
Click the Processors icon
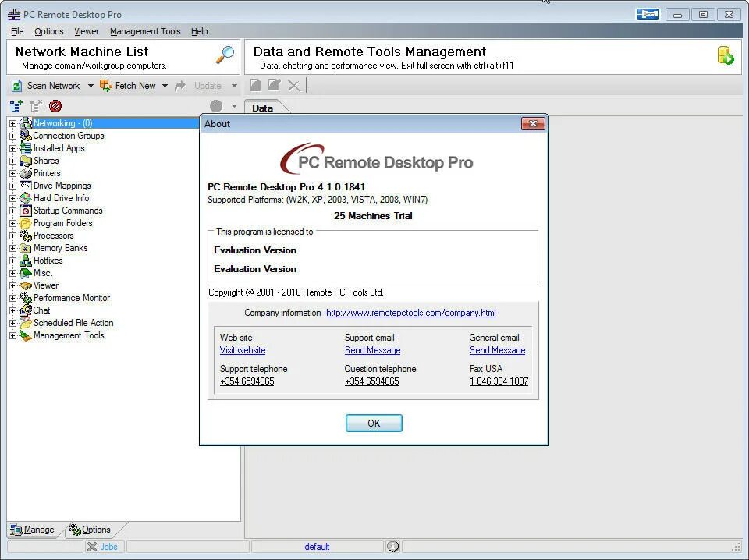(25, 236)
